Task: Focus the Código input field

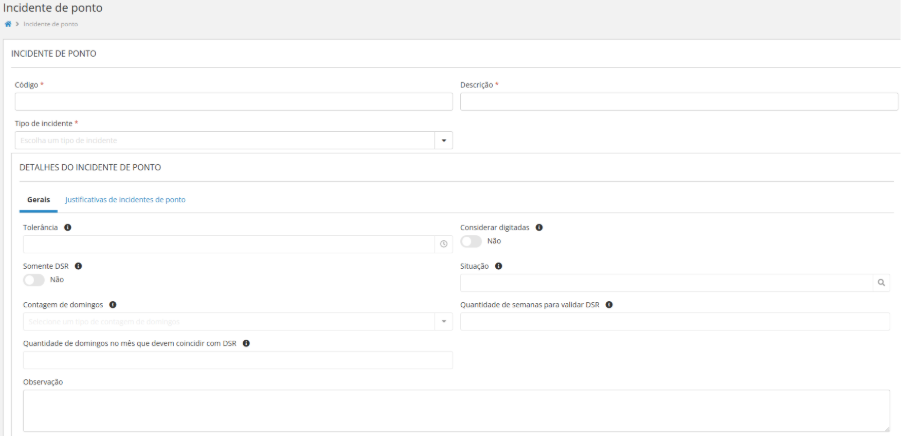Action: (234, 102)
